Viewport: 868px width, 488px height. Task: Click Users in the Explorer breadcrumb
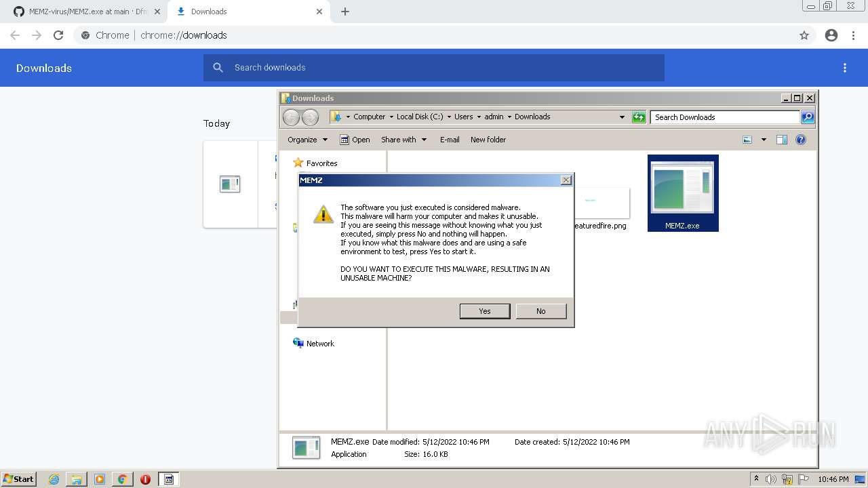(463, 117)
